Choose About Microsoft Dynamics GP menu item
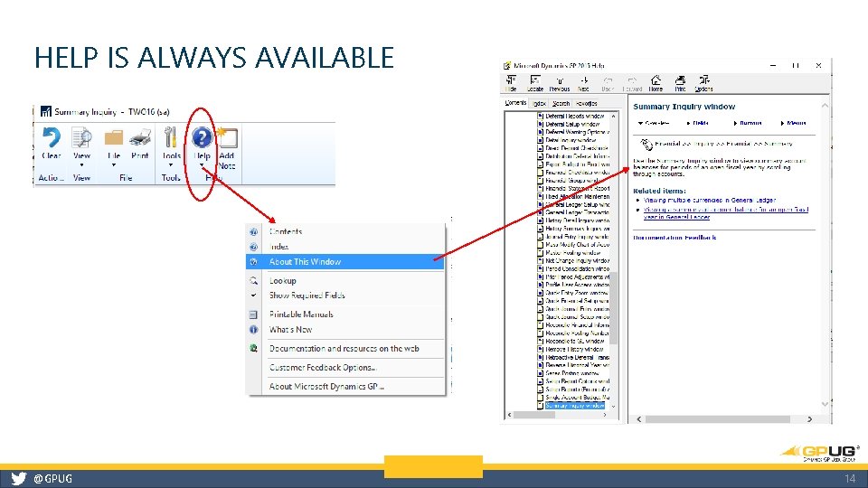The image size is (868, 488). coord(344,387)
